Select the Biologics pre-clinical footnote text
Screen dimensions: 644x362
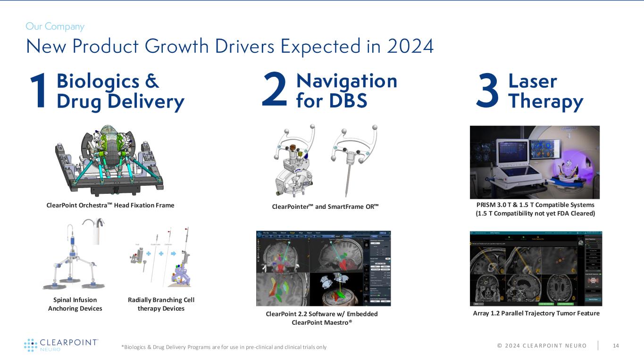click(x=224, y=347)
